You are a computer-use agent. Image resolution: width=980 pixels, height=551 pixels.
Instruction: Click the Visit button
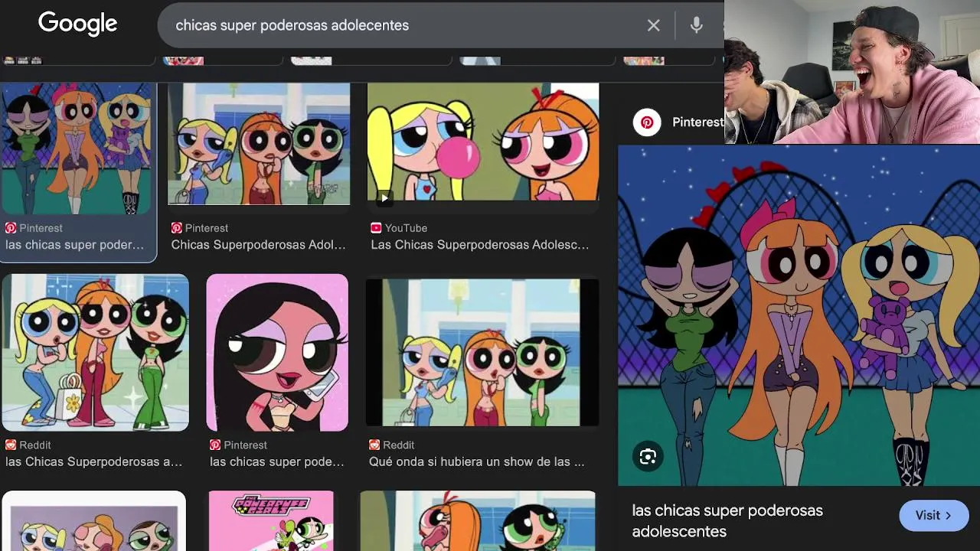coord(933,516)
